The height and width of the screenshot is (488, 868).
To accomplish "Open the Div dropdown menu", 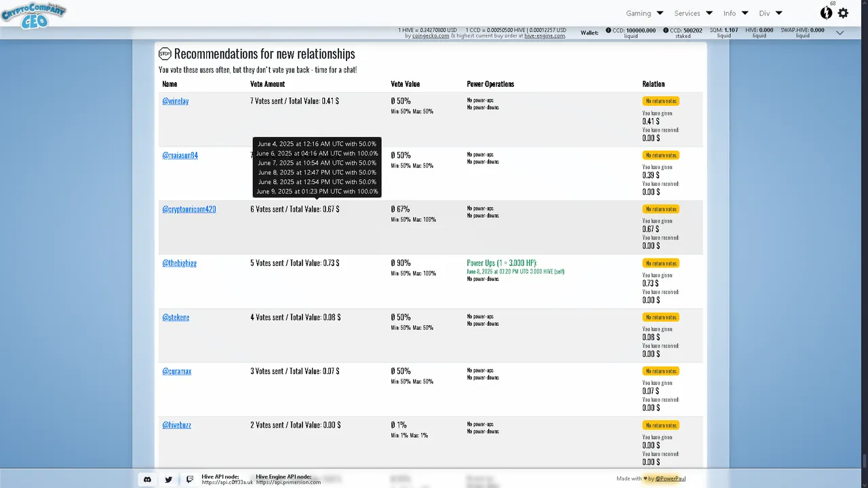I will coord(771,13).
